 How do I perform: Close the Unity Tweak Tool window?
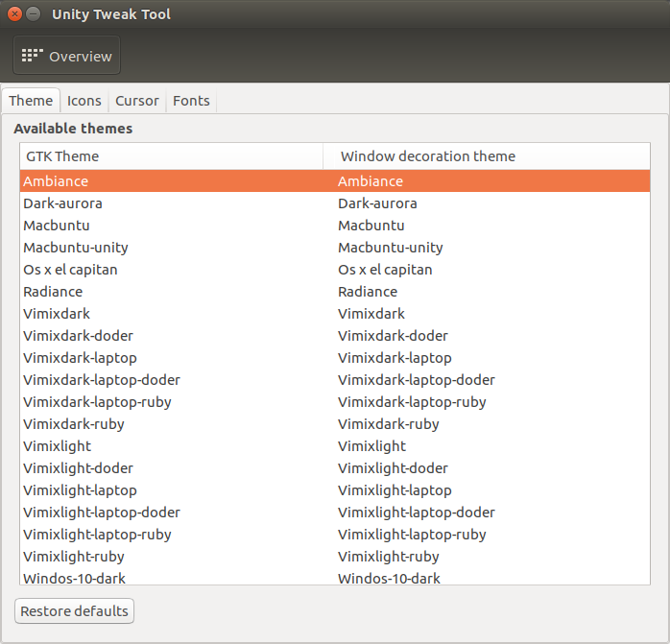click(x=14, y=14)
